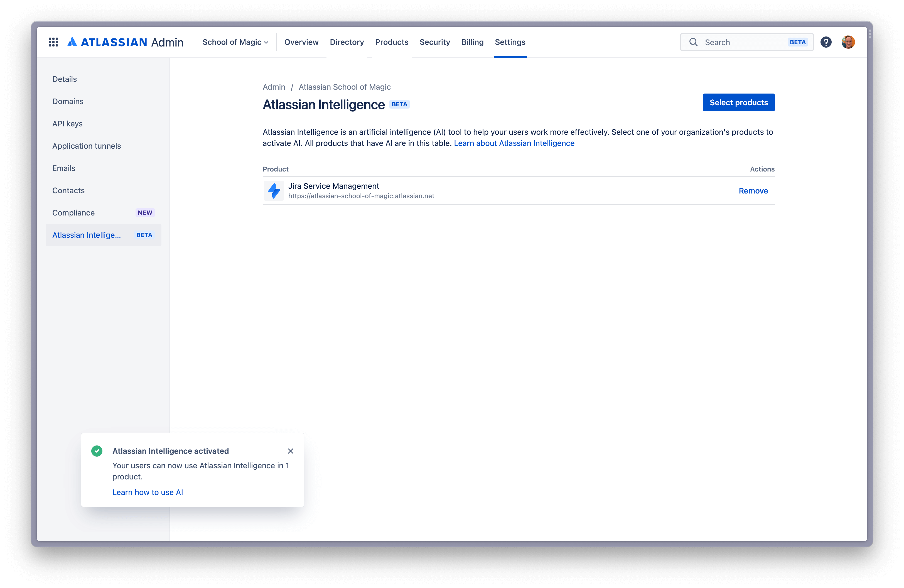Click the close X icon on notification

[290, 451]
